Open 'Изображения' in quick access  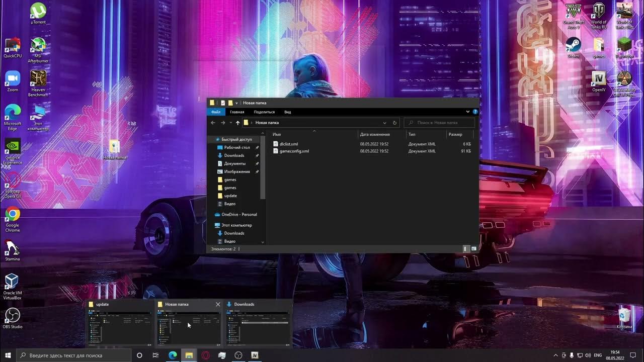(237, 171)
